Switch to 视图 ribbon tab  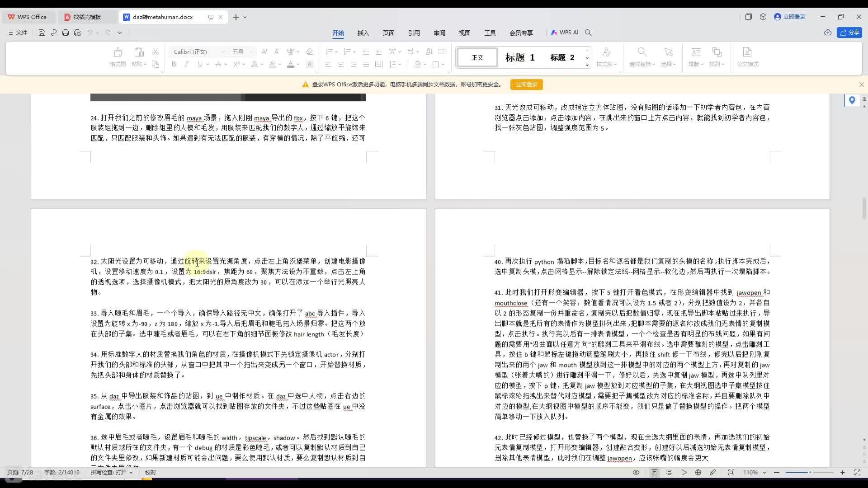tap(464, 33)
